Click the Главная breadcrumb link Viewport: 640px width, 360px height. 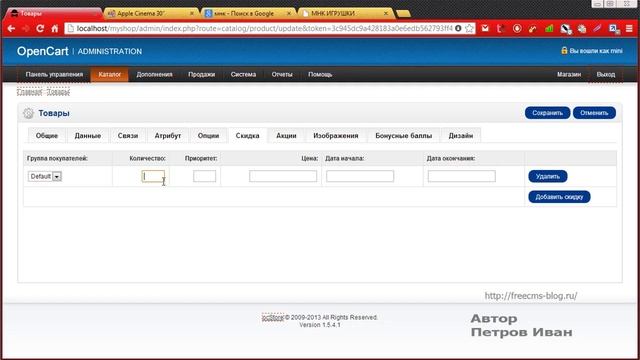[x=29, y=92]
